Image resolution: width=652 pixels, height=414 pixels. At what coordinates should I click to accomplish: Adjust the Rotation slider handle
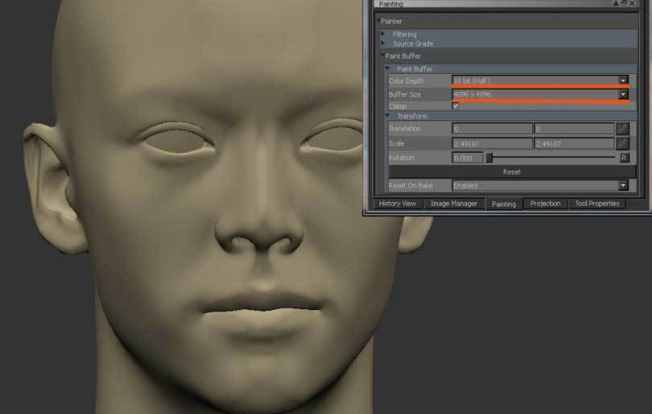(x=489, y=158)
